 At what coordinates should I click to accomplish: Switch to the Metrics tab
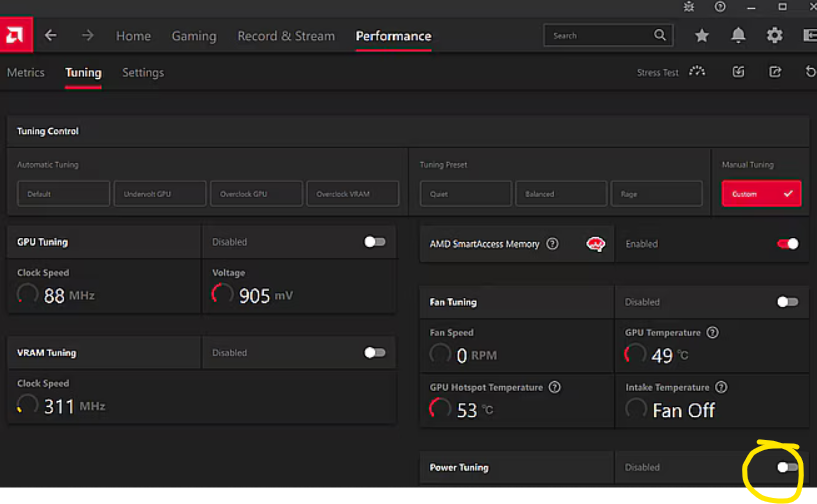(x=26, y=73)
